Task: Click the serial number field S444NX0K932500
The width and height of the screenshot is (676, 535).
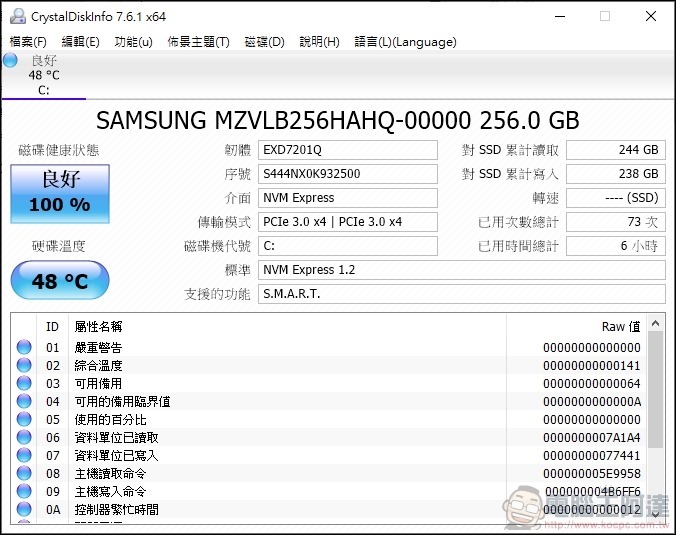Action: click(348, 174)
